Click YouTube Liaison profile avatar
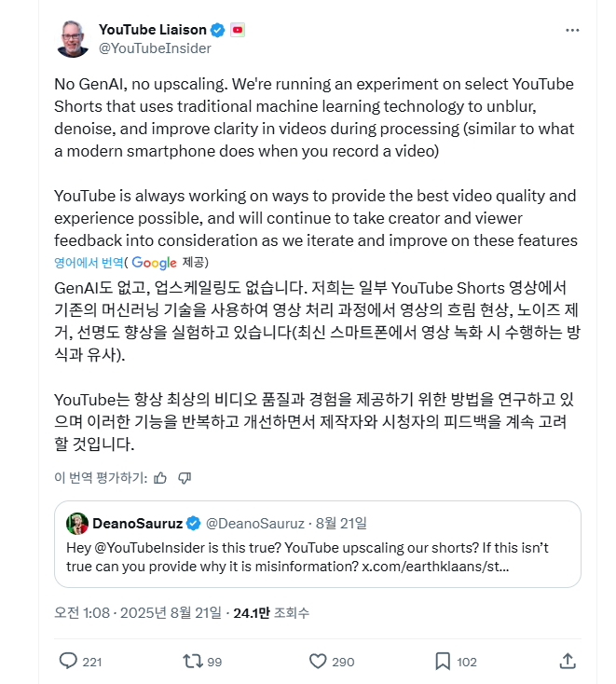Image resolution: width=616 pixels, height=684 pixels. pyautogui.click(x=74, y=38)
